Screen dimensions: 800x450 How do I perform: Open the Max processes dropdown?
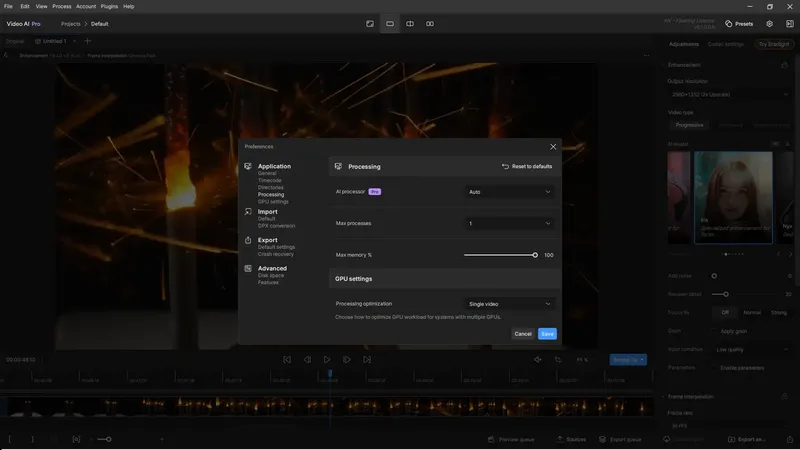(509, 223)
